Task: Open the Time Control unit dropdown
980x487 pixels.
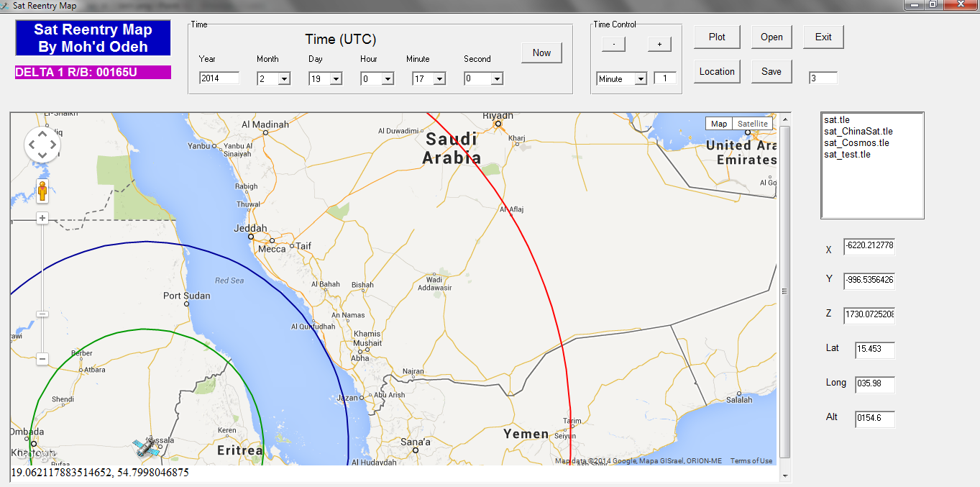Action: pos(640,78)
